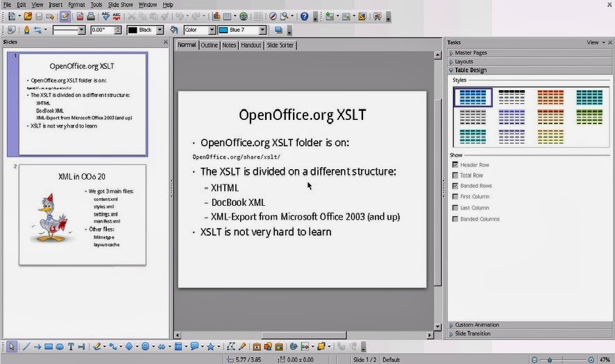Select the yellow table style swatch

tap(550, 137)
